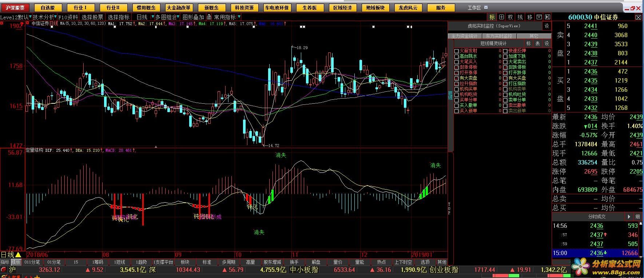Select the 其它 monitor tab
Viewport: 644px width, 278px height.
pos(533,36)
